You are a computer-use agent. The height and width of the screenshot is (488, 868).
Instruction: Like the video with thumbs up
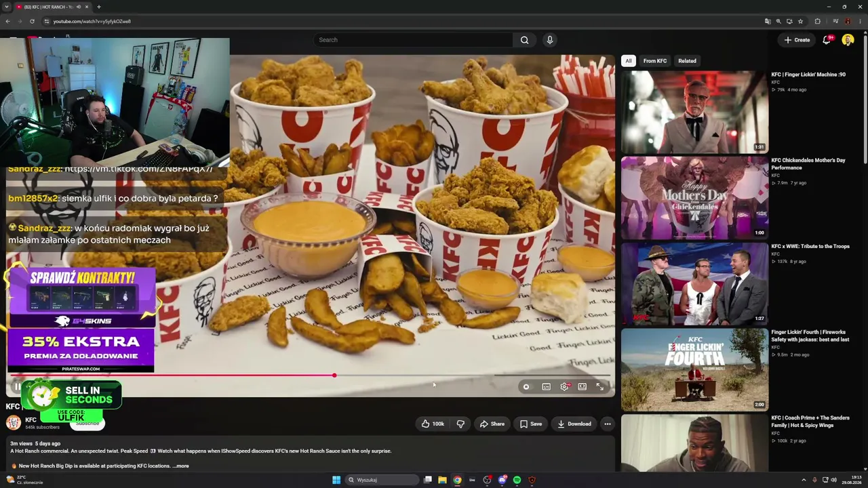(x=433, y=424)
